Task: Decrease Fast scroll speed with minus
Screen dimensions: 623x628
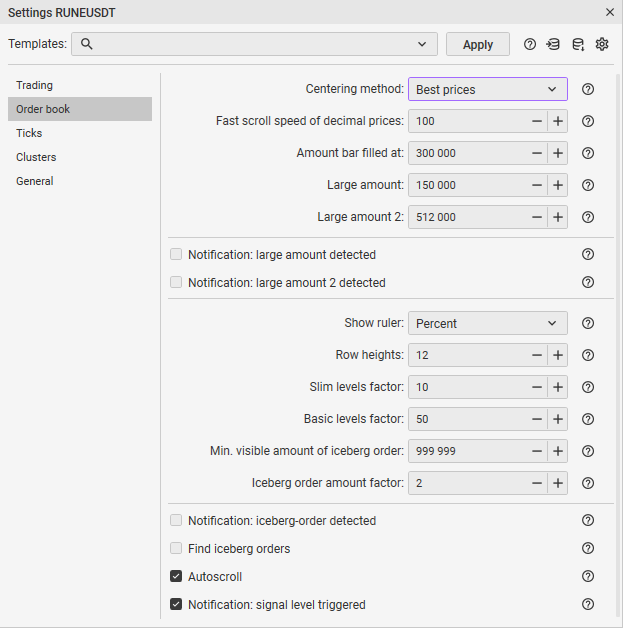Action: 537,121
